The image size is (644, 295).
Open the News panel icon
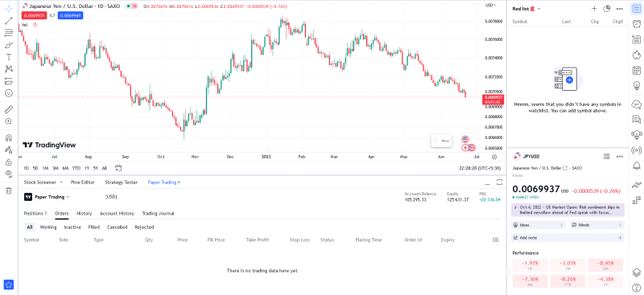[x=636, y=39]
